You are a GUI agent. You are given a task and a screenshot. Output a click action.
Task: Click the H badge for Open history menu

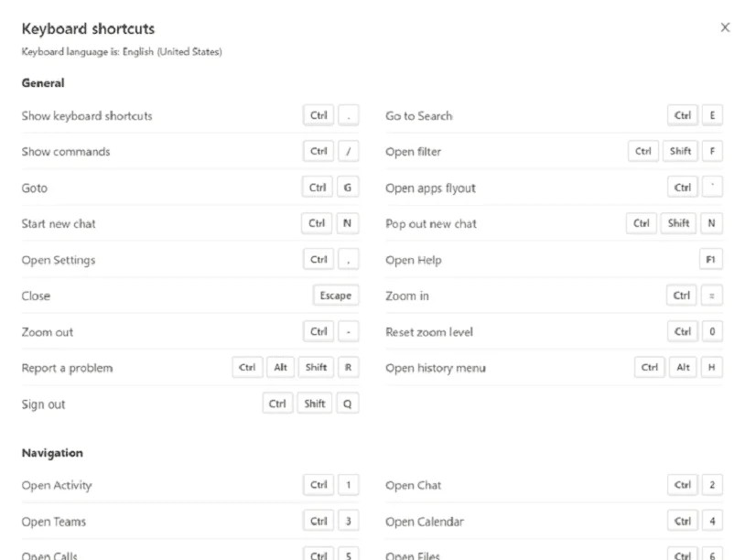pyautogui.click(x=712, y=367)
